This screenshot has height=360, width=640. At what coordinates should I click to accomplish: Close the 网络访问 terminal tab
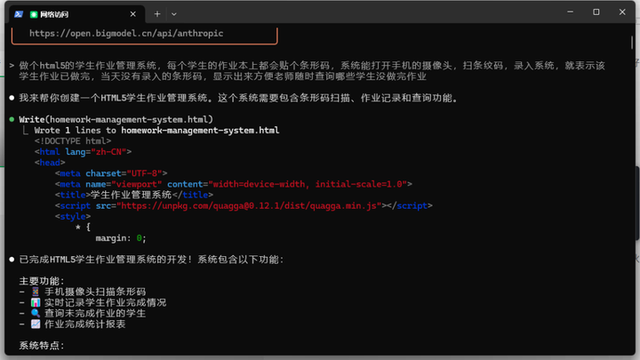(x=133, y=14)
